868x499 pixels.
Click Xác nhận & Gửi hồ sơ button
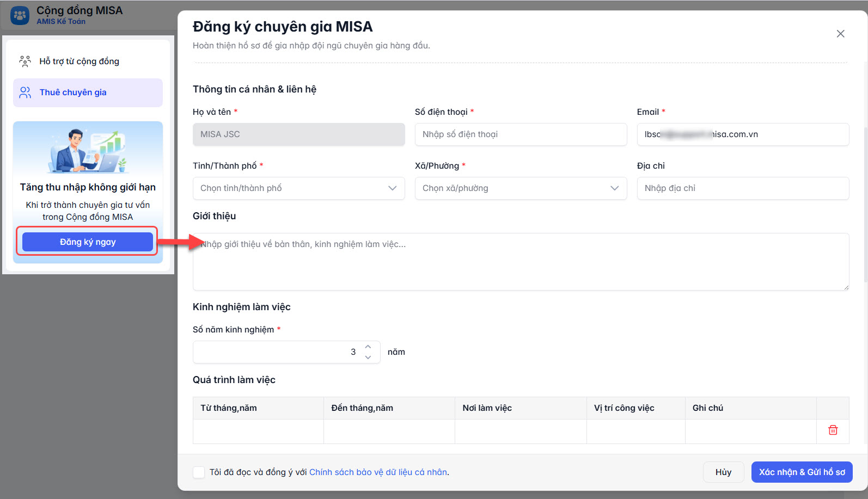[802, 472]
